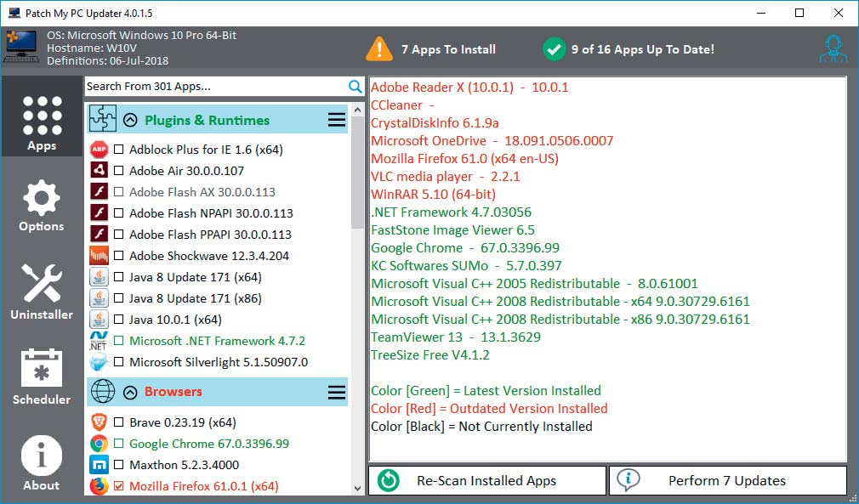Viewport: 859px width, 504px height.
Task: Click the Adobe Flash NPAPI icon
Action: (x=100, y=213)
